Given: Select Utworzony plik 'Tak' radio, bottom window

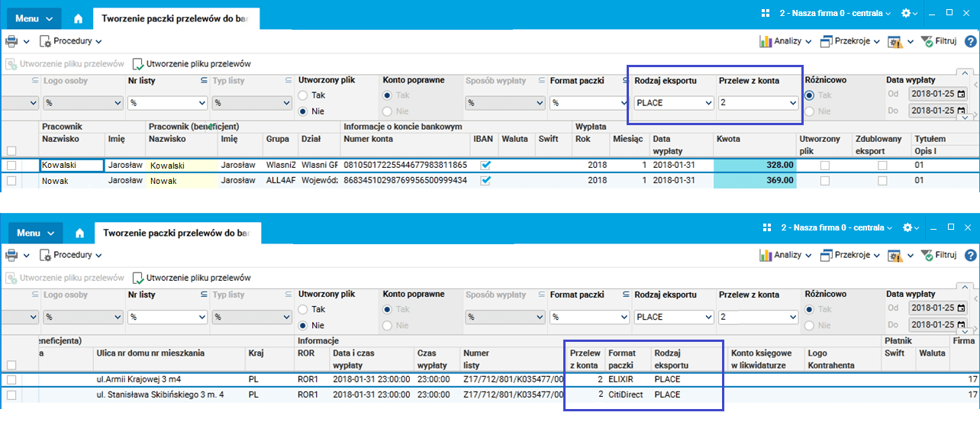Looking at the screenshot, I should click(x=303, y=310).
